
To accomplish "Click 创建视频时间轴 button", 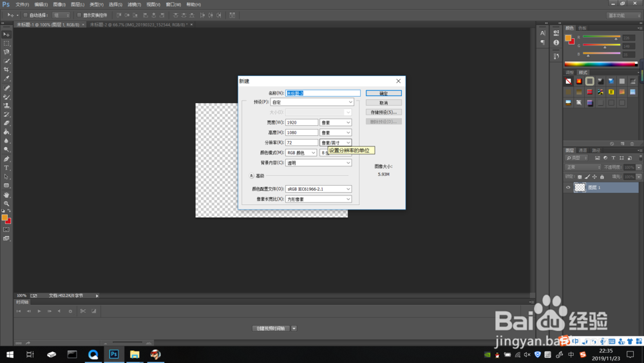I will 270,328.
